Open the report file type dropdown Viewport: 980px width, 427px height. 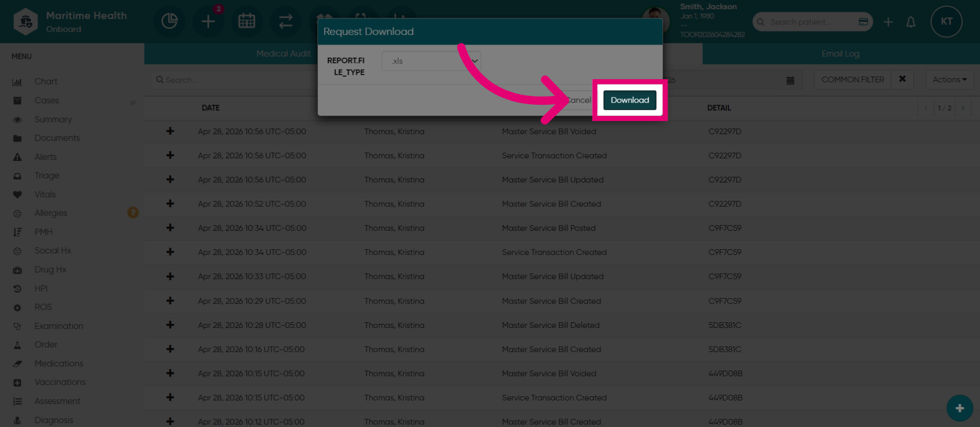pyautogui.click(x=431, y=61)
